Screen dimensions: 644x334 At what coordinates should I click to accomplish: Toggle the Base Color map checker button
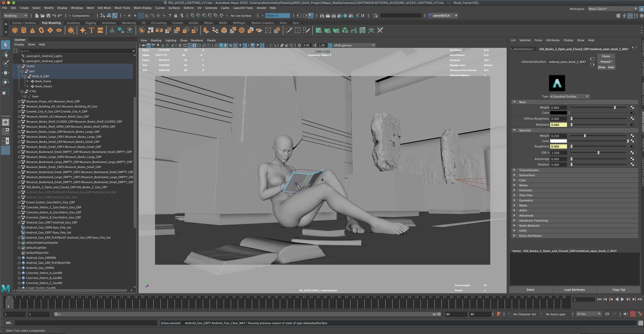point(632,113)
